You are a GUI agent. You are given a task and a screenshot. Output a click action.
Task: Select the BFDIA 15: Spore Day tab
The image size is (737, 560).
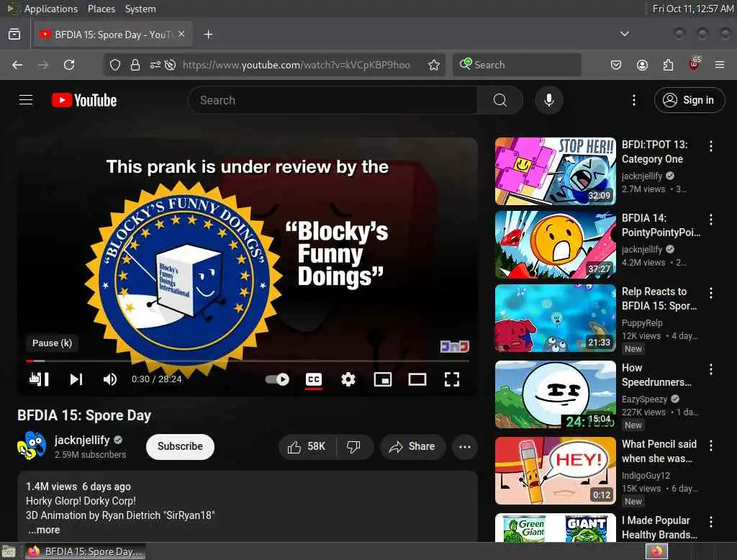113,35
